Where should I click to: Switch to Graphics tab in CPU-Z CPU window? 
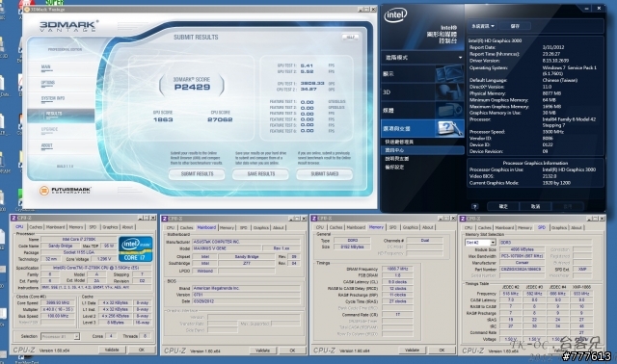[110, 227]
